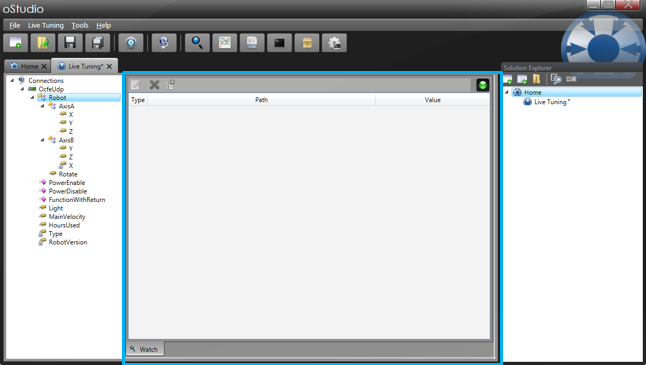Collapse the Connections tree node

coord(12,80)
